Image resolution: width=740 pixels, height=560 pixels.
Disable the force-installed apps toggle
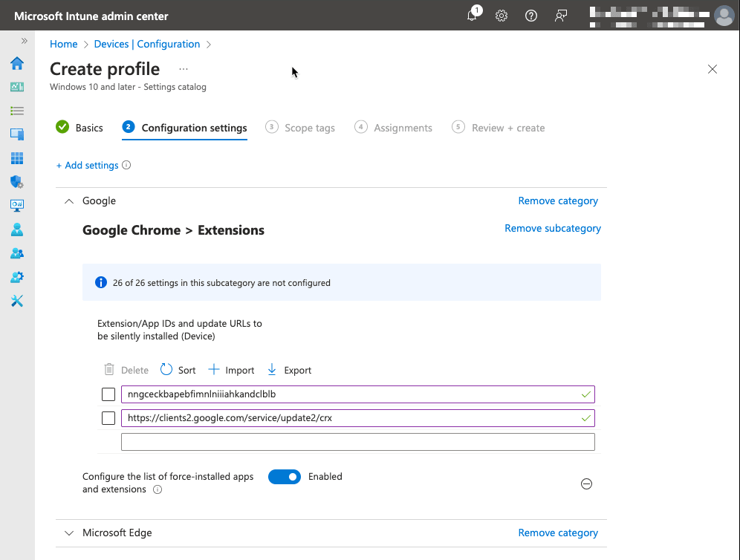[285, 476]
